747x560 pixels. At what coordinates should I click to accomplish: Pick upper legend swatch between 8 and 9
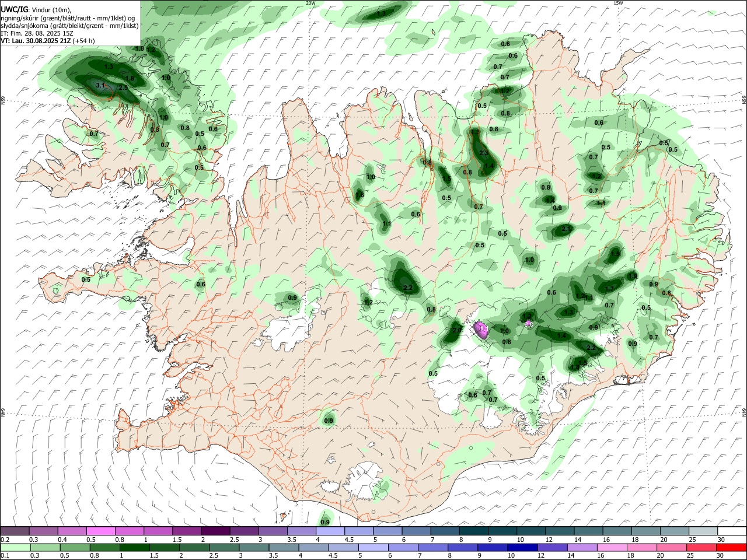pos(474,531)
